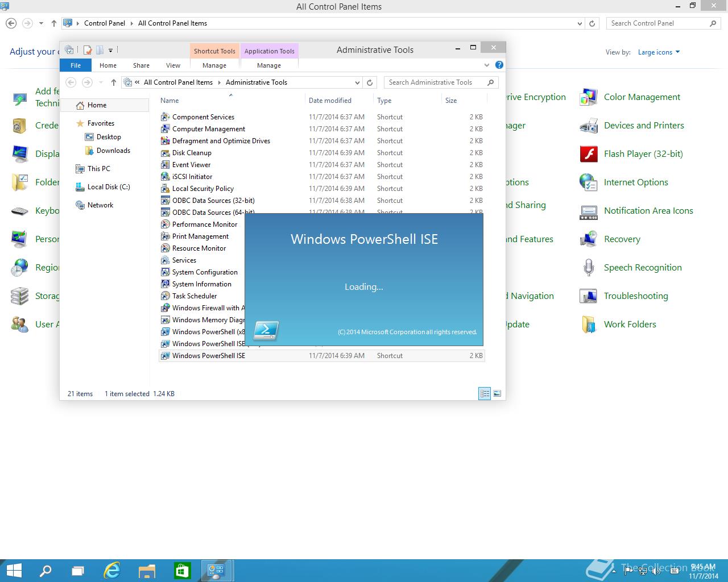Go up one level in Administrative Tools

coord(114,82)
